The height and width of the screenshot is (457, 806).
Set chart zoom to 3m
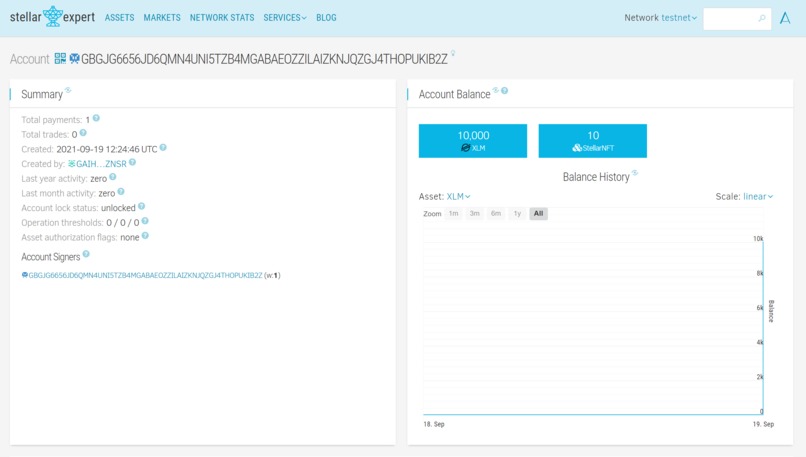[x=474, y=213]
